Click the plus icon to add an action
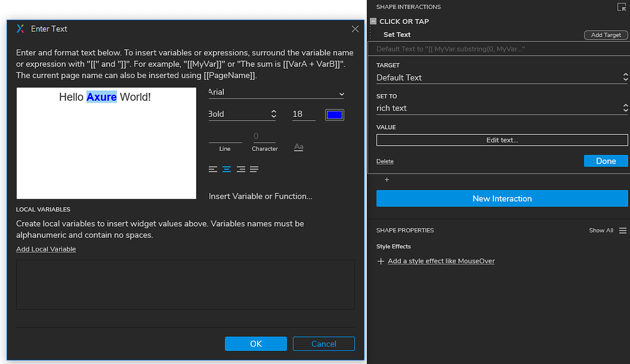Screen dimensions: 630x364 pos(386,180)
